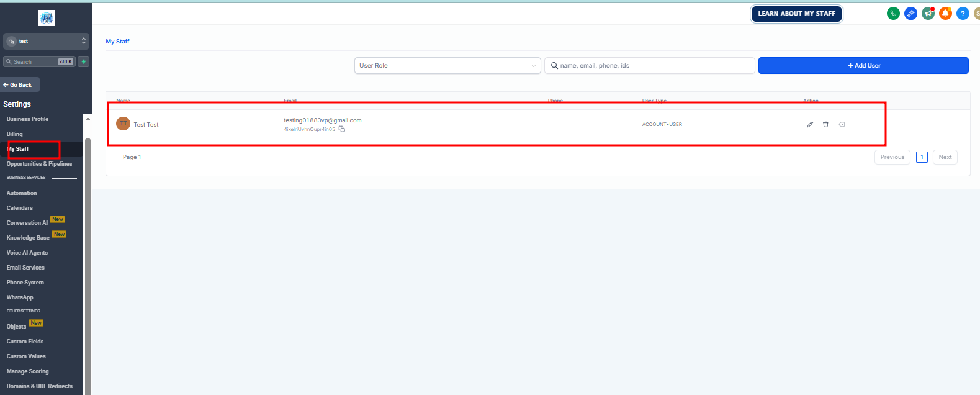Click the disabled remove icon beside the trash
This screenshot has height=395, width=980.
click(842, 124)
